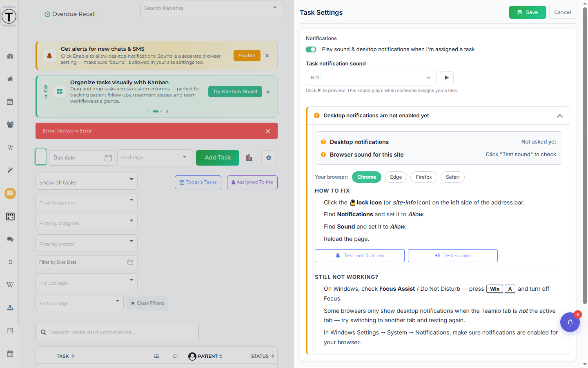This screenshot has height=368, width=588.
Task: Select Chrome as your browser
Action: pyautogui.click(x=367, y=177)
